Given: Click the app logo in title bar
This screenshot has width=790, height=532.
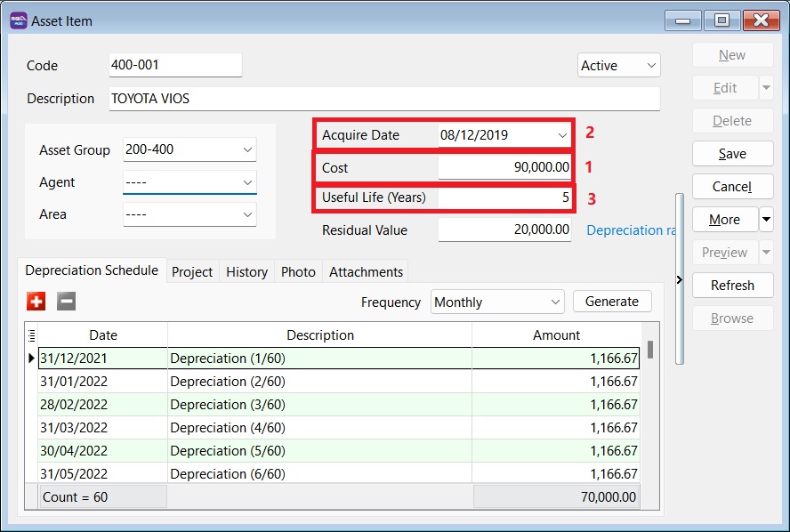Looking at the screenshot, I should point(18,20).
